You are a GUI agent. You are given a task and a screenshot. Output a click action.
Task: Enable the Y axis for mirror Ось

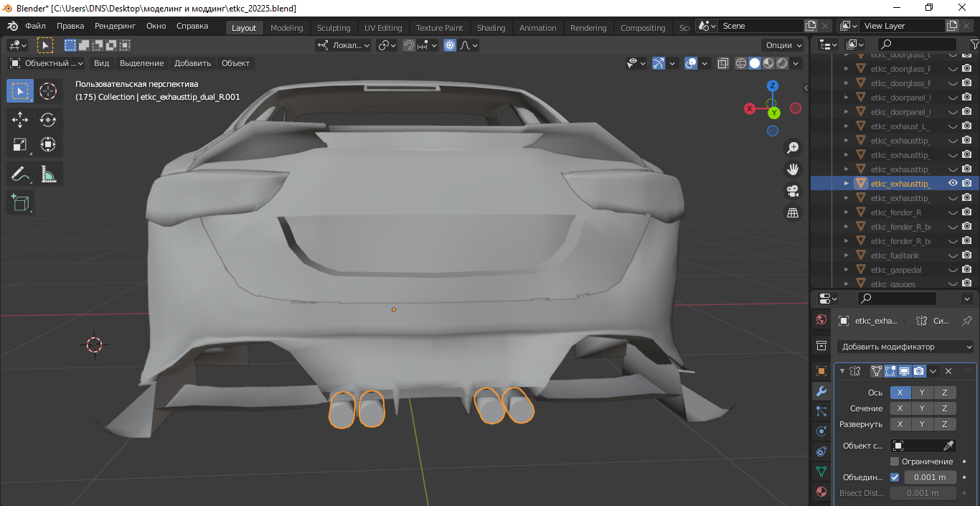pos(922,393)
